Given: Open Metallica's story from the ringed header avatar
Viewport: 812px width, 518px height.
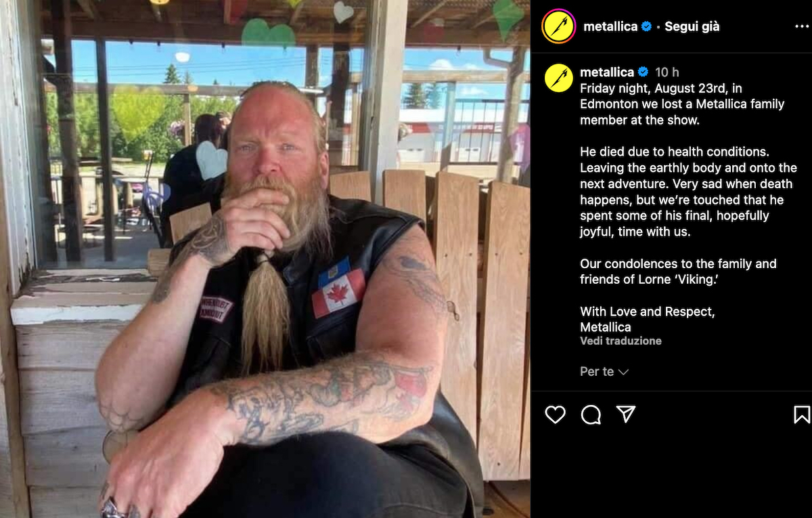Looking at the screenshot, I should (x=559, y=26).
